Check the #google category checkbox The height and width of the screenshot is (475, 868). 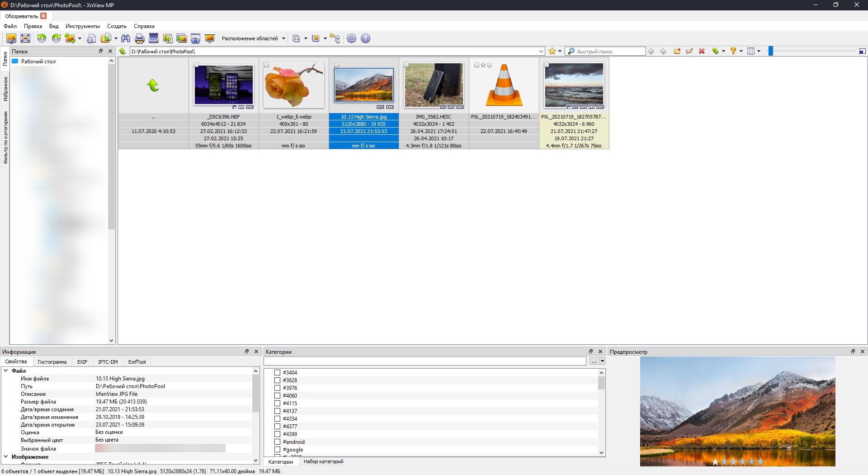point(278,450)
